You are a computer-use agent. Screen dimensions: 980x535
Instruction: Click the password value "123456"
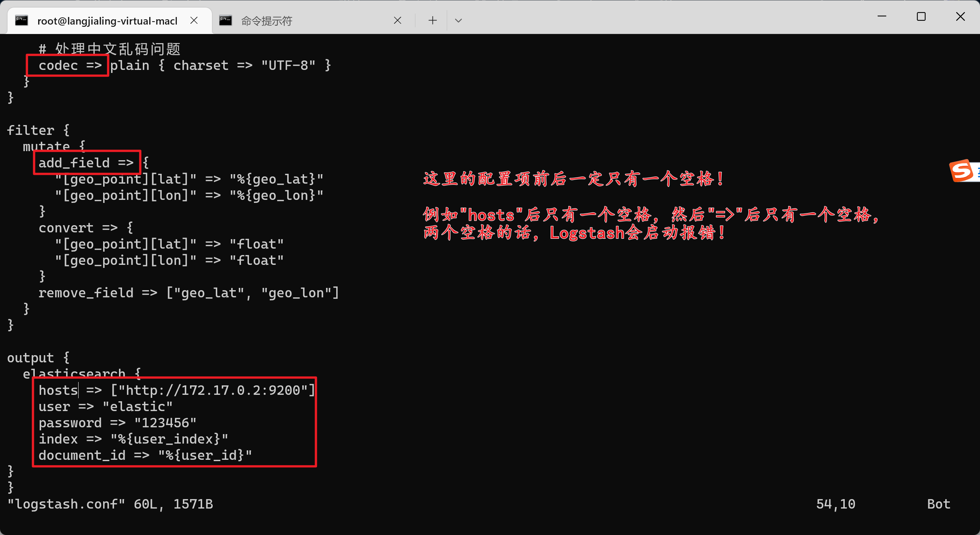(165, 423)
